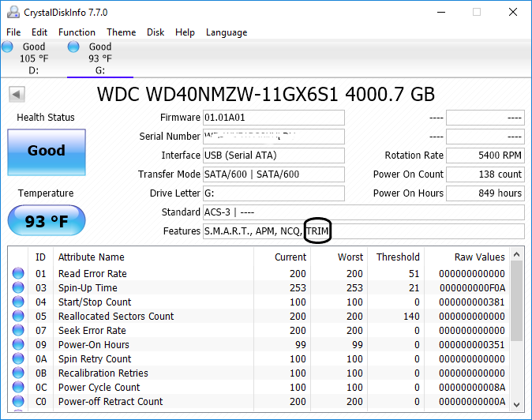Image resolution: width=532 pixels, height=420 pixels.
Task: Click status orb for Start/Stop Count
Action: (x=18, y=302)
